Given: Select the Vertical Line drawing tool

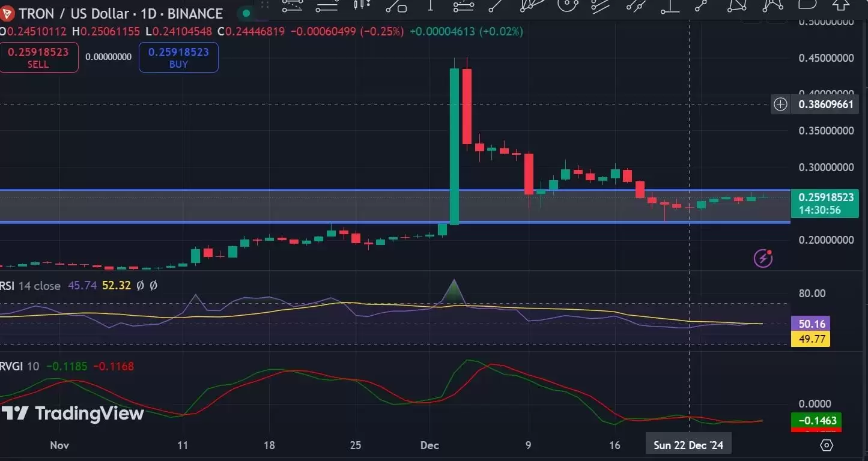Looking at the screenshot, I should tap(431, 7).
